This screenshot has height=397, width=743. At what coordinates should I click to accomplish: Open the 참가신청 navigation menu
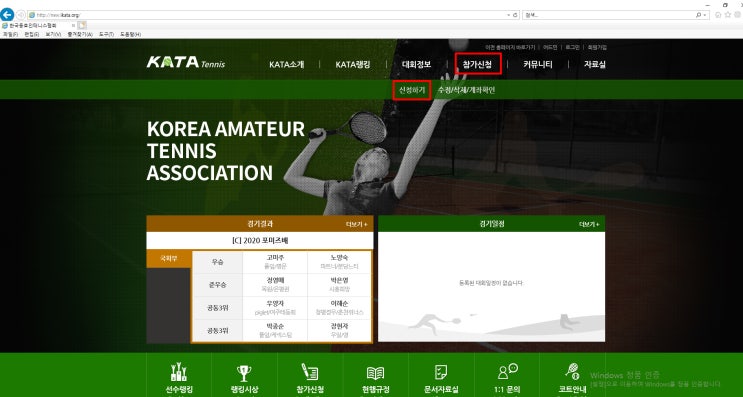(x=477, y=64)
